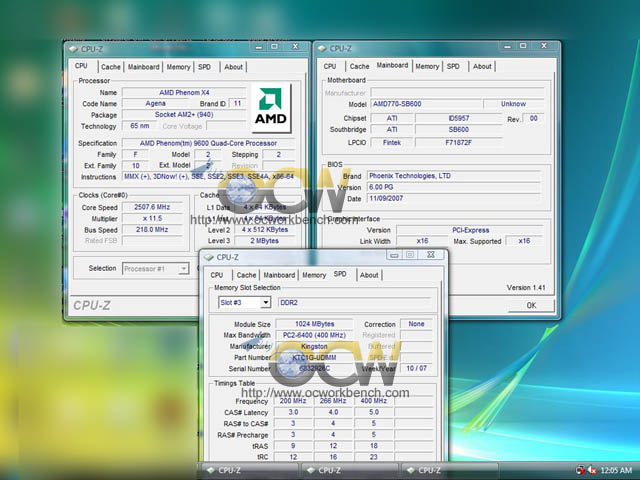Screen dimensions: 640x480
Task: Switch to About tab in the CPU window
Action: pyautogui.click(x=233, y=67)
